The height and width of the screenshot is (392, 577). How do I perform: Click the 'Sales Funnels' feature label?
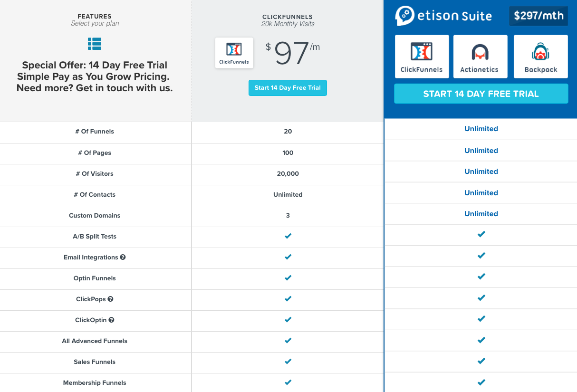tap(95, 362)
